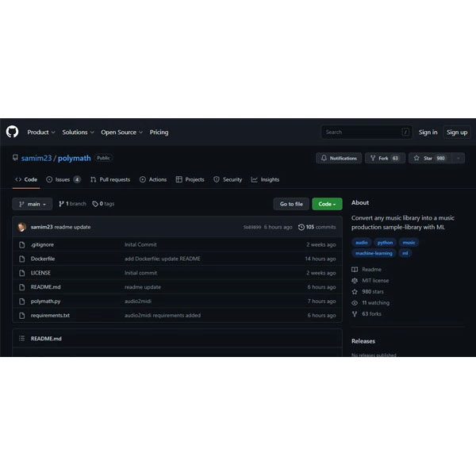Click the machine-learning topic tag
This screenshot has width=476, height=476.
(x=374, y=253)
